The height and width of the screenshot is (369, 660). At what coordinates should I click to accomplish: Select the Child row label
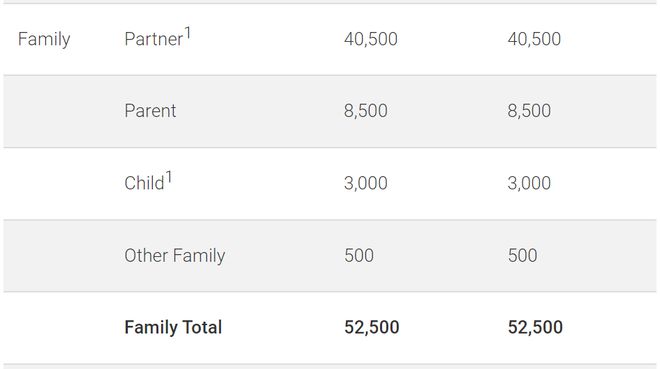144,183
